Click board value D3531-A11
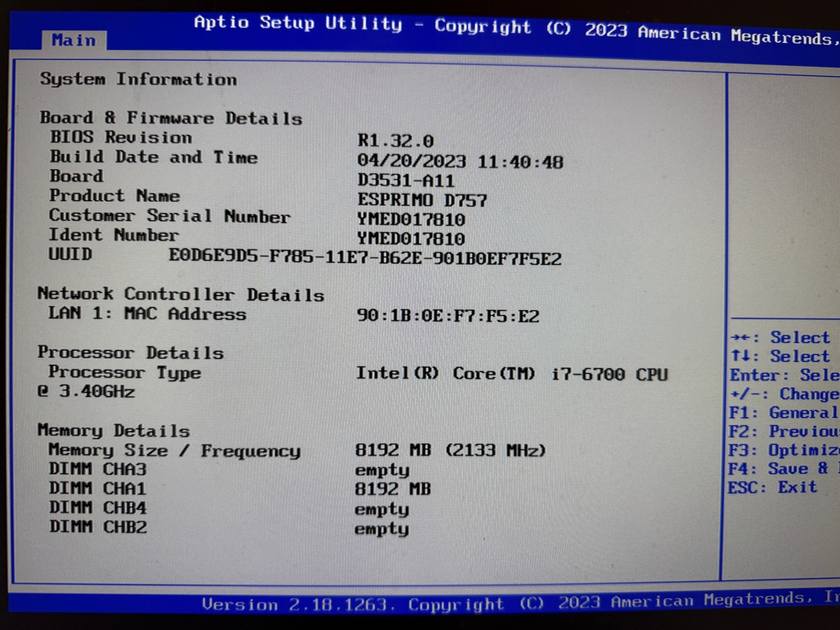 pos(406,180)
